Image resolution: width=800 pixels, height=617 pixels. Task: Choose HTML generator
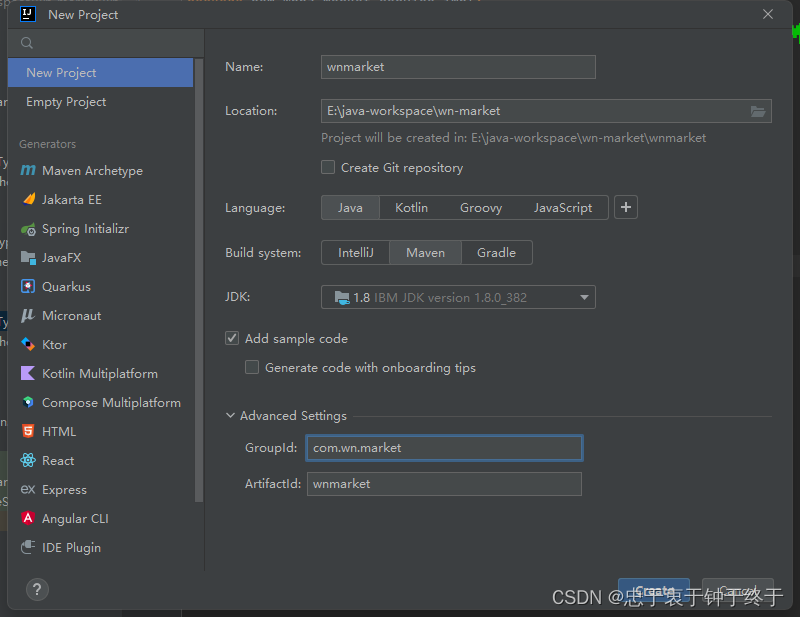[101, 432]
